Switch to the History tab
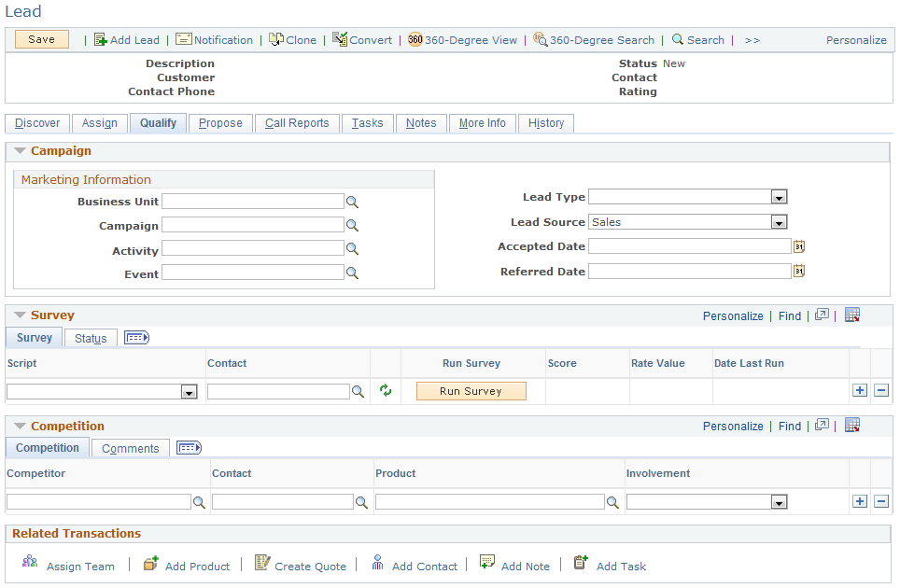The image size is (900, 588). point(546,123)
